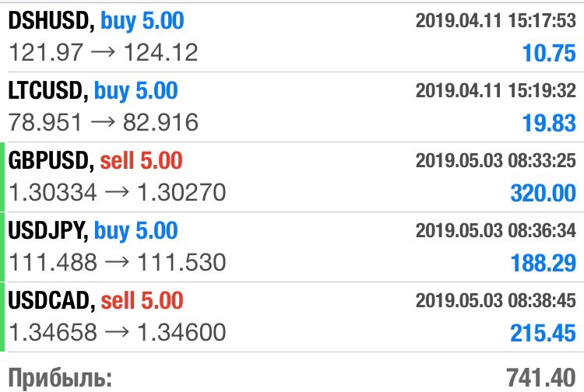Click the USDCAD price line 1.34658 → 1.34600

click(x=117, y=332)
